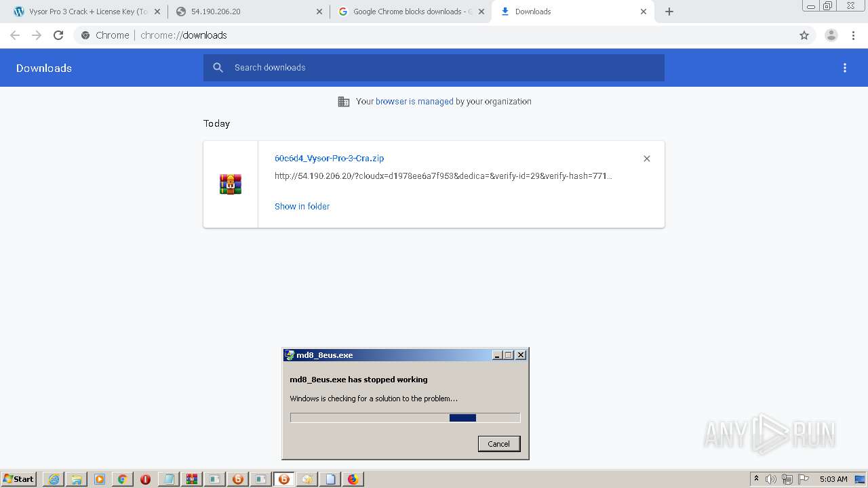The height and width of the screenshot is (488, 868).
Task: Select the highlighted active taskbar app button
Action: [x=284, y=479]
